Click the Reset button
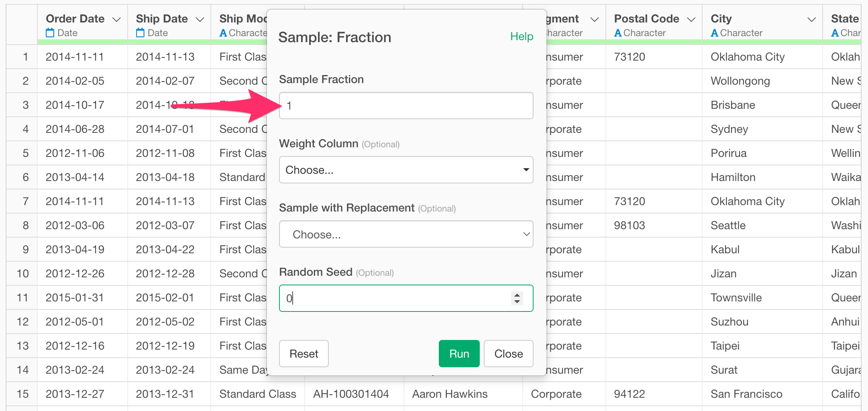The height and width of the screenshot is (411, 868). click(x=304, y=354)
